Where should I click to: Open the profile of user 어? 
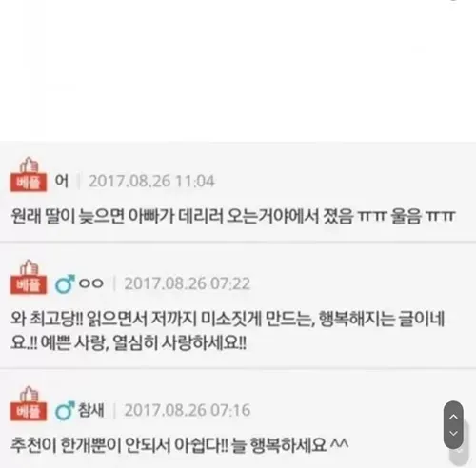[x=62, y=181]
